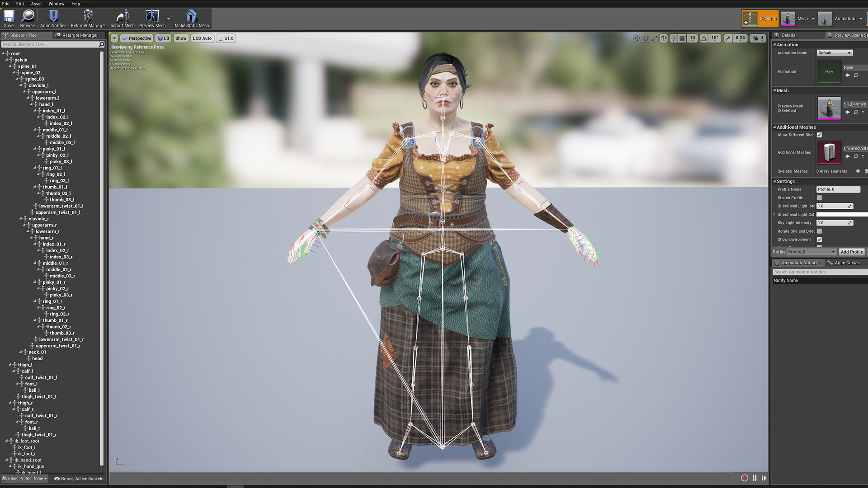Click the Lit view mode button
This screenshot has height=488, width=868.
tap(164, 38)
